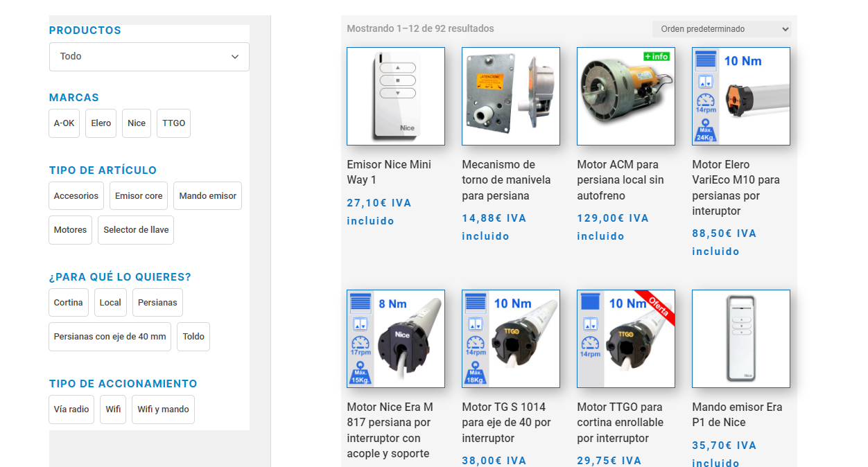Open the Emisor Nice Mini Way 1 image
Image resolution: width=868 pixels, height=467 pixels.
pos(396,96)
